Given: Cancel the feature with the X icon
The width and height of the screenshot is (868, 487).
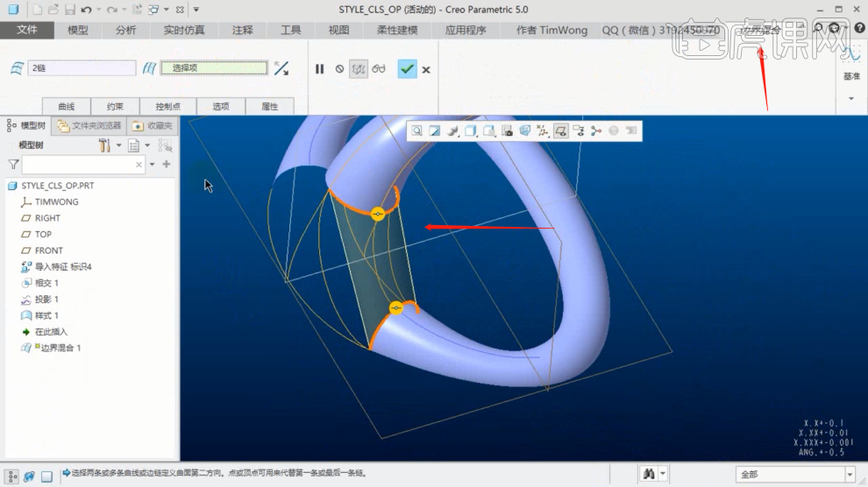Looking at the screenshot, I should click(426, 69).
